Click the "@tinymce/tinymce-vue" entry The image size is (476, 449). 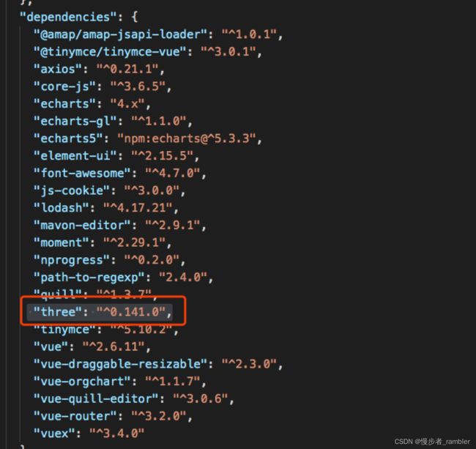(x=147, y=51)
